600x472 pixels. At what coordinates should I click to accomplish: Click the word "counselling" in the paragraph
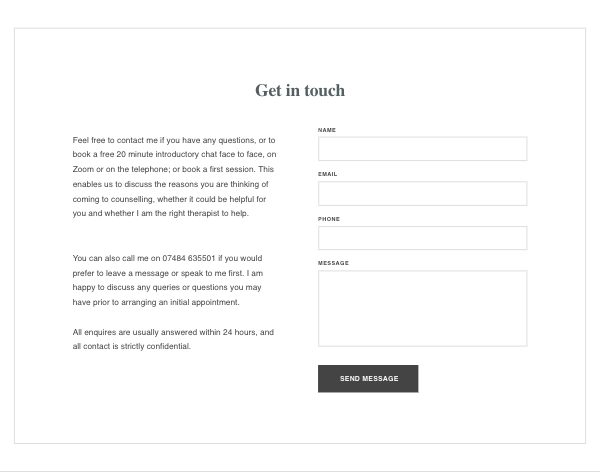pos(132,199)
